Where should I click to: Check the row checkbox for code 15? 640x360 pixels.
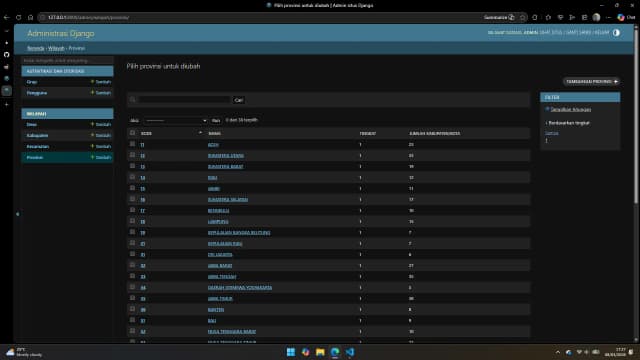pyautogui.click(x=132, y=188)
